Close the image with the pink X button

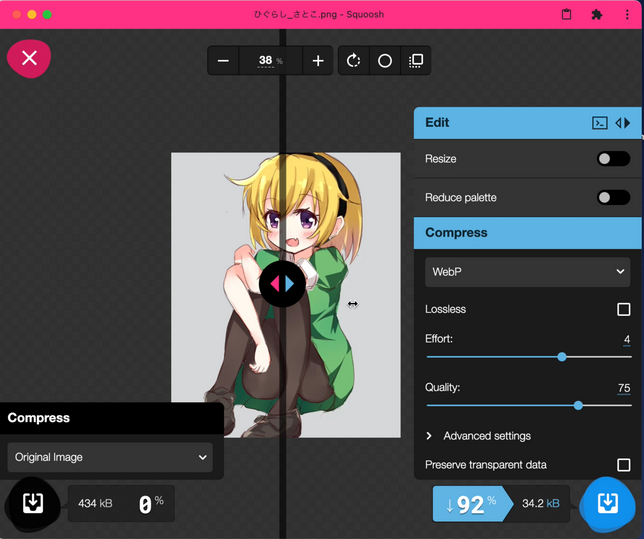[x=29, y=58]
